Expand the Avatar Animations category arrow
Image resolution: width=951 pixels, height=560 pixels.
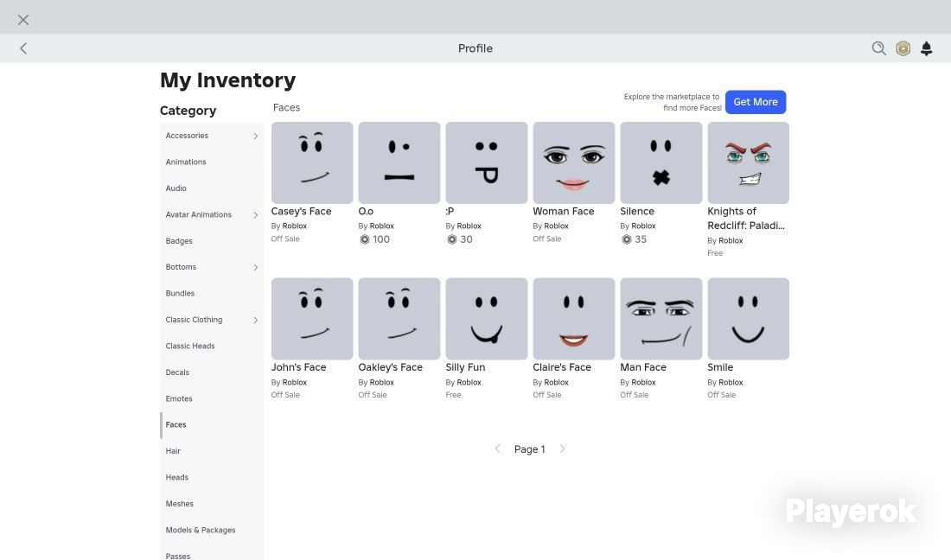pyautogui.click(x=255, y=214)
